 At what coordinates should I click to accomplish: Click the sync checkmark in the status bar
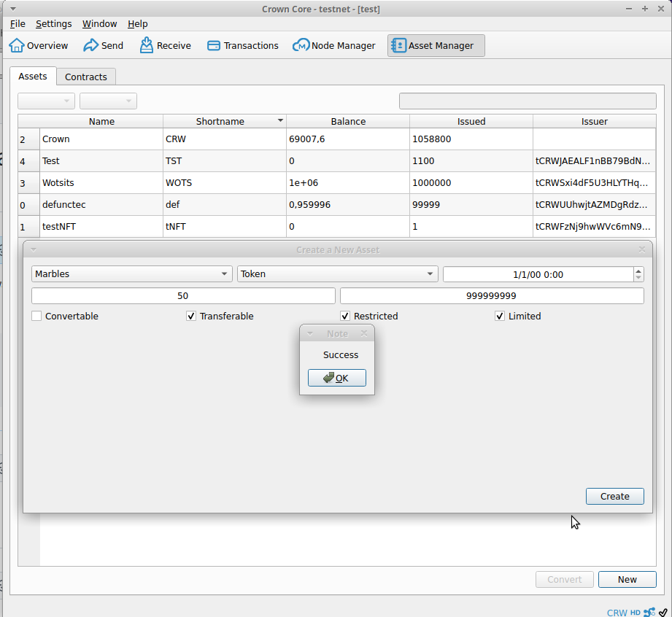(663, 611)
